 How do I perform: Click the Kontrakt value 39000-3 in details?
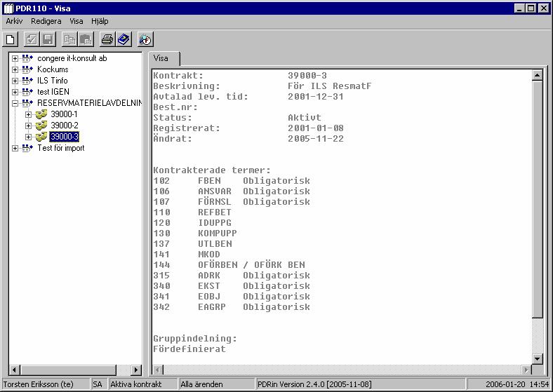pyautogui.click(x=307, y=76)
